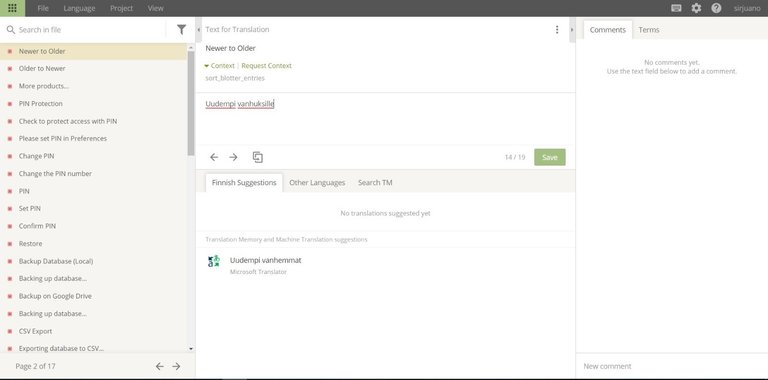Collapse the right comments panel
Screen dimensions: 768x380
point(572,30)
